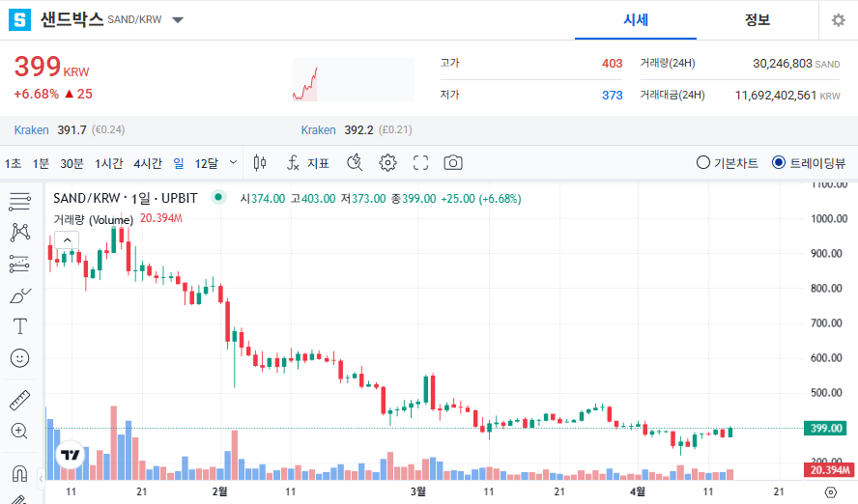Image resolution: width=858 pixels, height=504 pixels.
Task: Click the 저가 value 373
Action: [x=612, y=96]
